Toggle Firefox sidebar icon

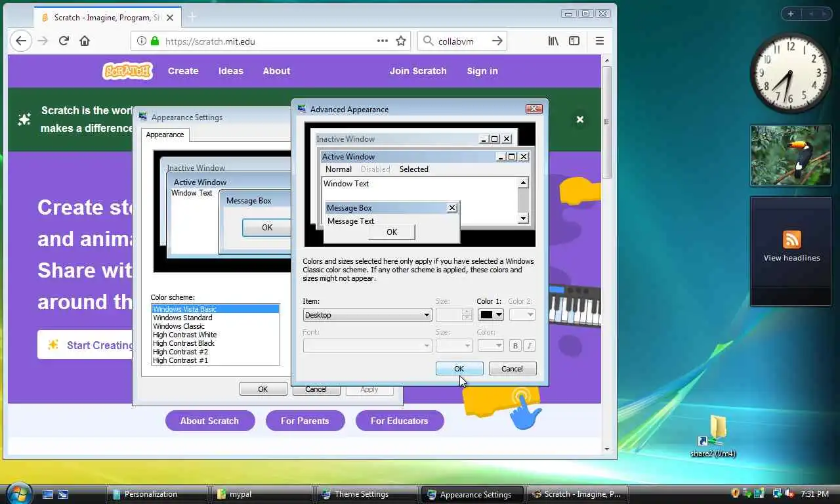click(x=574, y=41)
